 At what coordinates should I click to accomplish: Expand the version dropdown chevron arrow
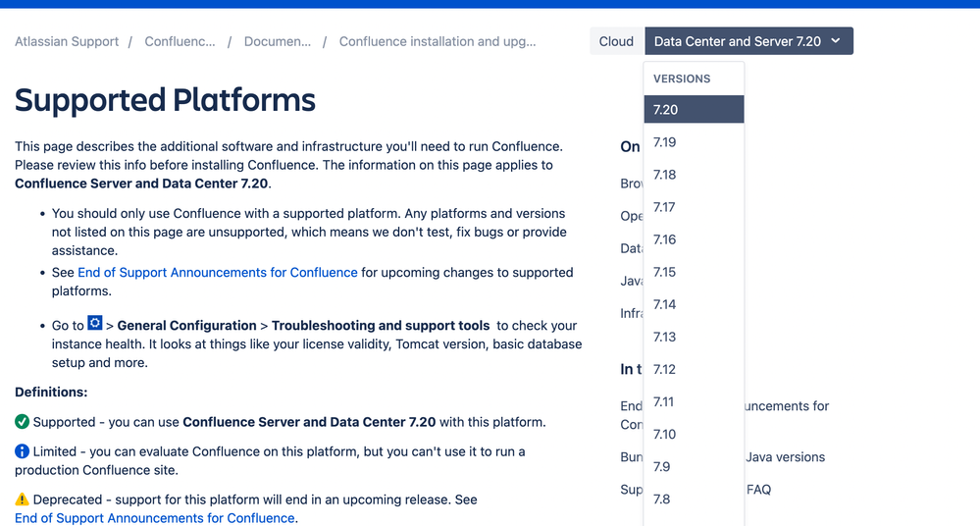point(836,41)
